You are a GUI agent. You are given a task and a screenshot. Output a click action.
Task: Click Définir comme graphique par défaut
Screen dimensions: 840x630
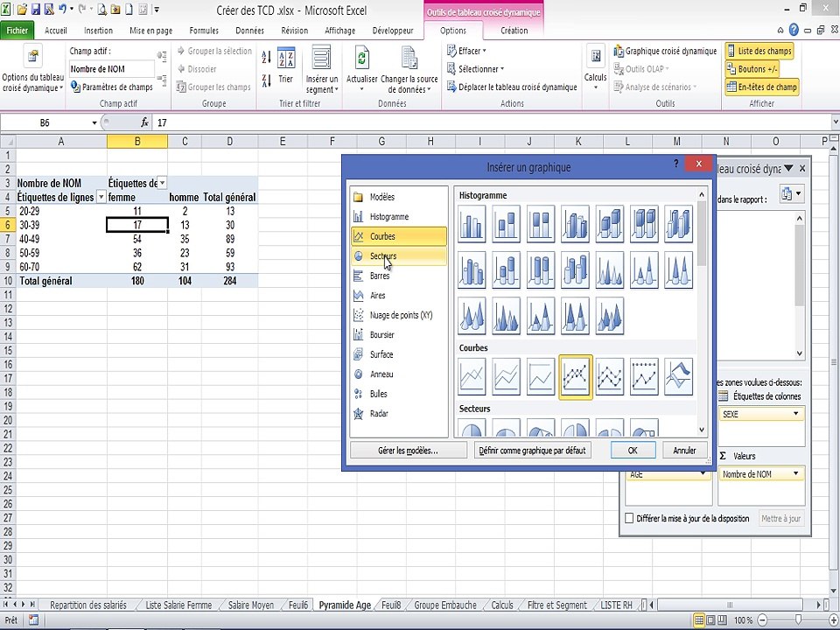click(x=533, y=450)
